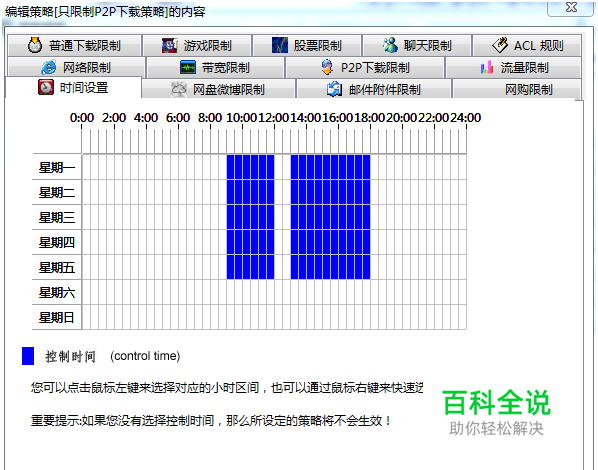Unselect the blue 星期四 cell at 16:00
Screen dimensions: 598x470
point(343,242)
